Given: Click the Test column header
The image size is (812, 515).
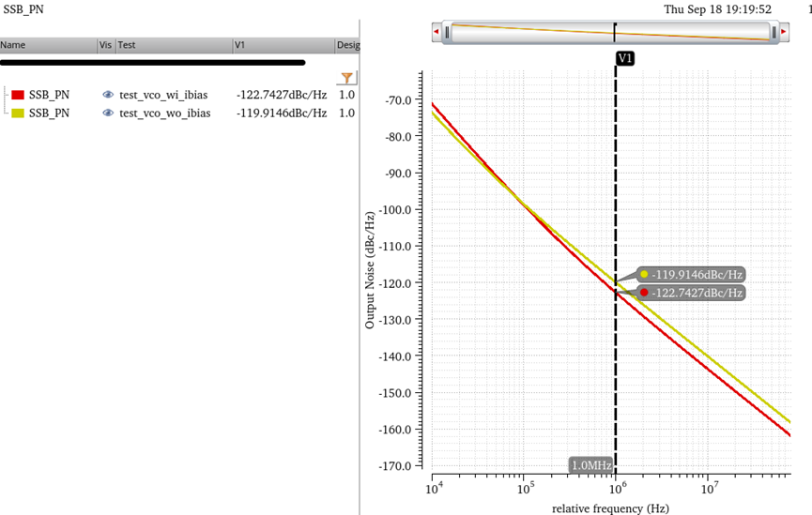Looking at the screenshot, I should (x=174, y=45).
